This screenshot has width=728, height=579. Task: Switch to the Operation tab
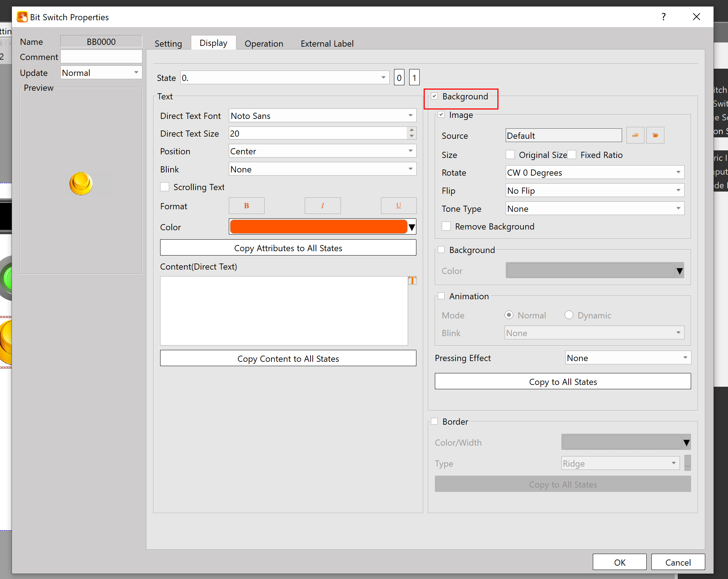point(264,43)
